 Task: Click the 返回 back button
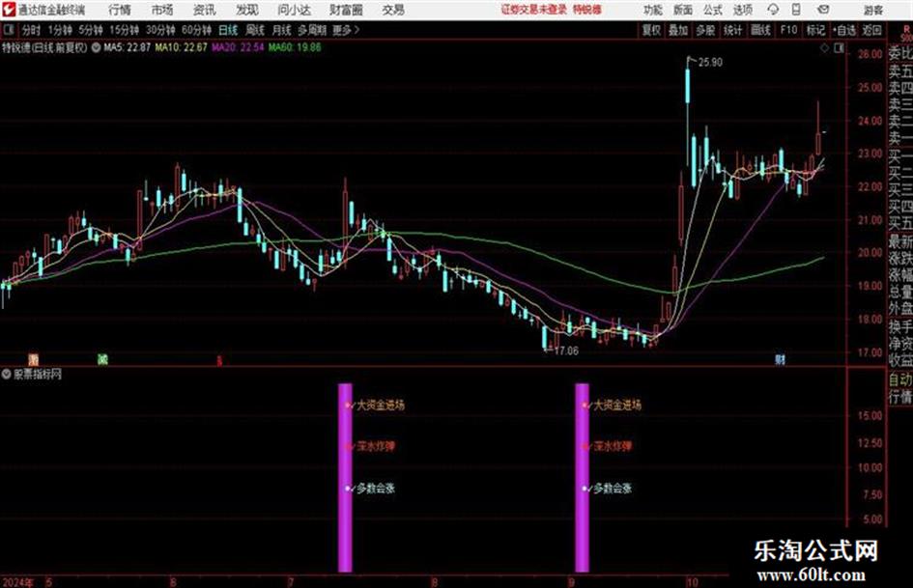click(x=872, y=30)
